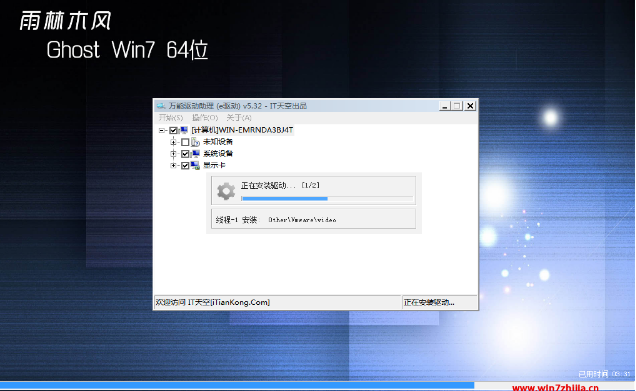Click status bar text iTianKong.Com

[213, 302]
